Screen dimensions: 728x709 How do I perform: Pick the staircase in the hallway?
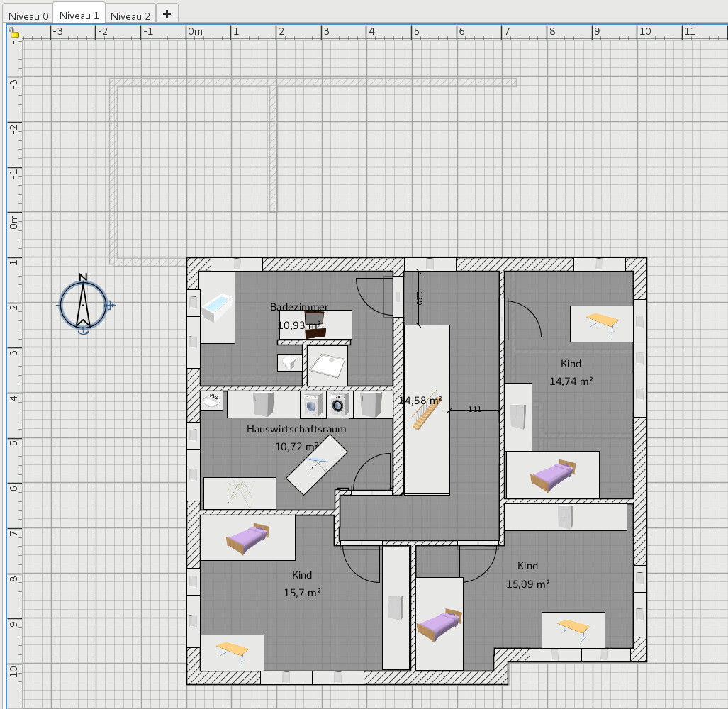coord(426,412)
